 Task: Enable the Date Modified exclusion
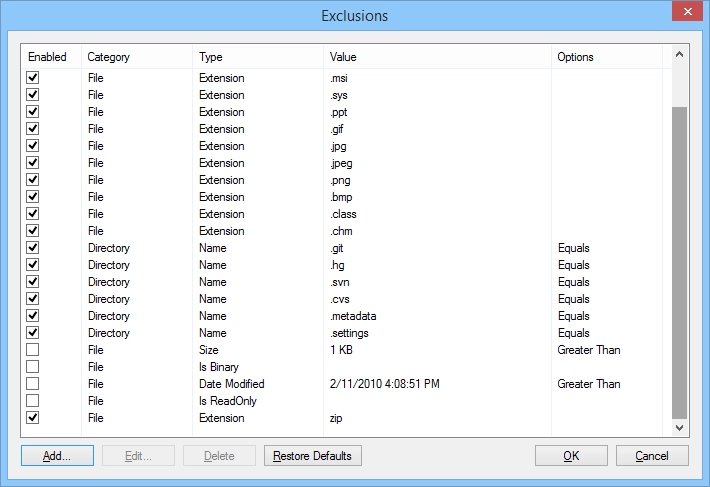[33, 383]
